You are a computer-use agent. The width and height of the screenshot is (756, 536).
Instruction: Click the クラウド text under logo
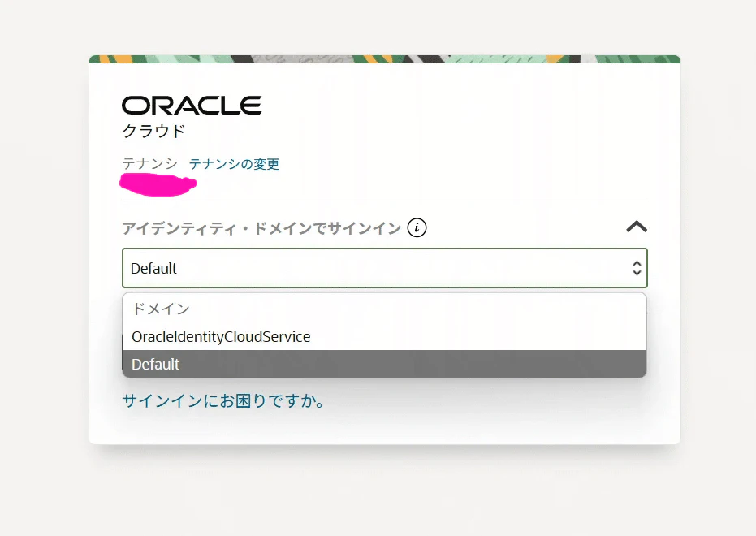click(x=153, y=131)
